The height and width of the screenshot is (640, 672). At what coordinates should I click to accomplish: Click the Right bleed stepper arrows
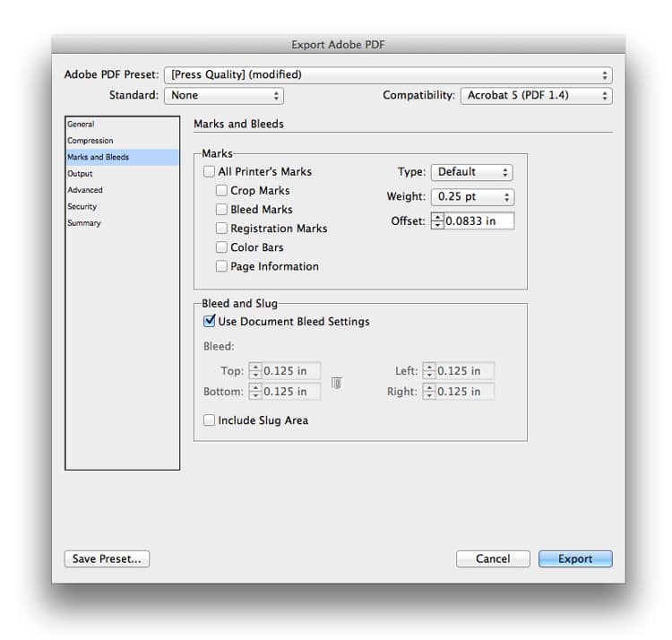coord(429,392)
